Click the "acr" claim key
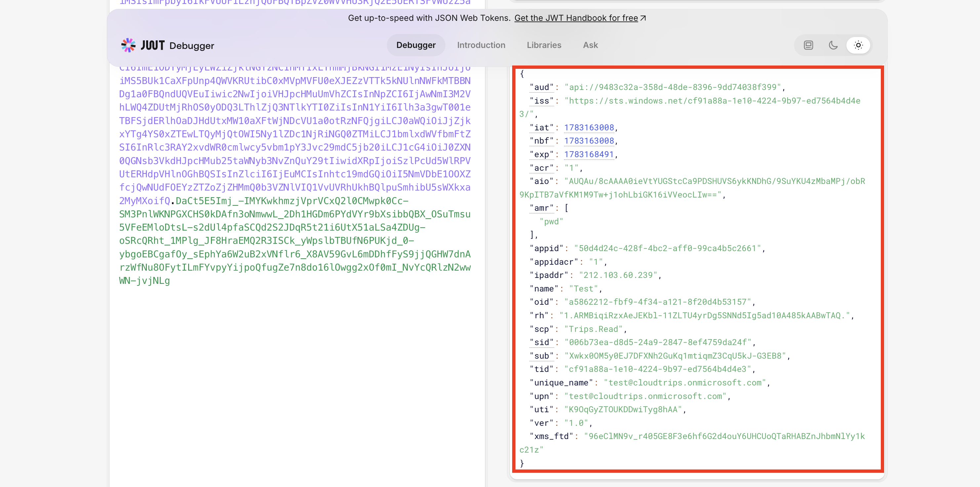The width and height of the screenshot is (980, 487). pyautogui.click(x=542, y=168)
